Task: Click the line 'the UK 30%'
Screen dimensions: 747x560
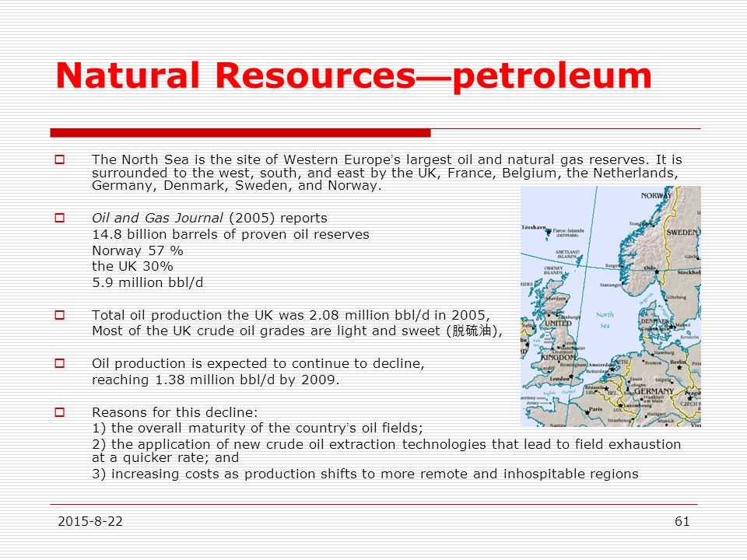Action: point(132,266)
